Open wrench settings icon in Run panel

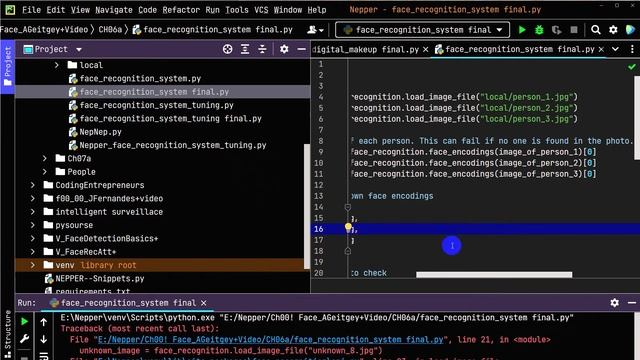coord(24,339)
